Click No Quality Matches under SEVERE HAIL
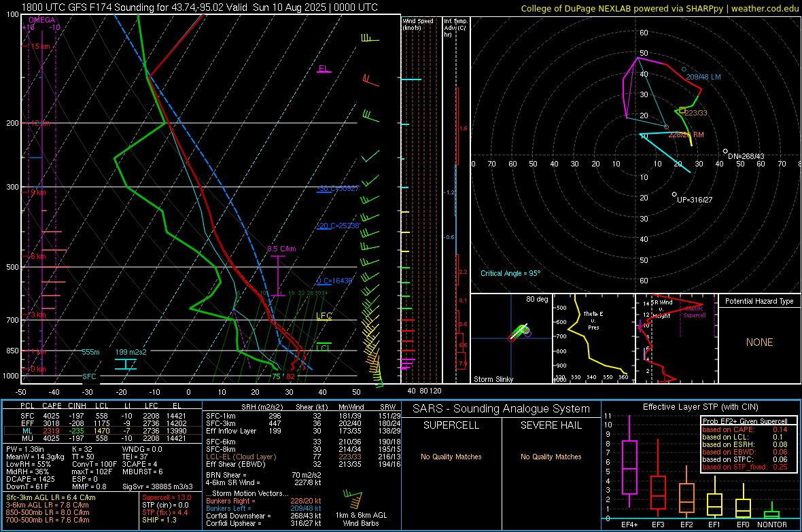The width and height of the screenshot is (802, 532). [551, 457]
